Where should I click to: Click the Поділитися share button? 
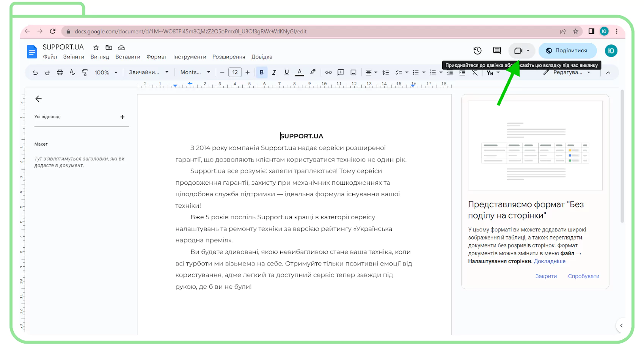point(567,50)
